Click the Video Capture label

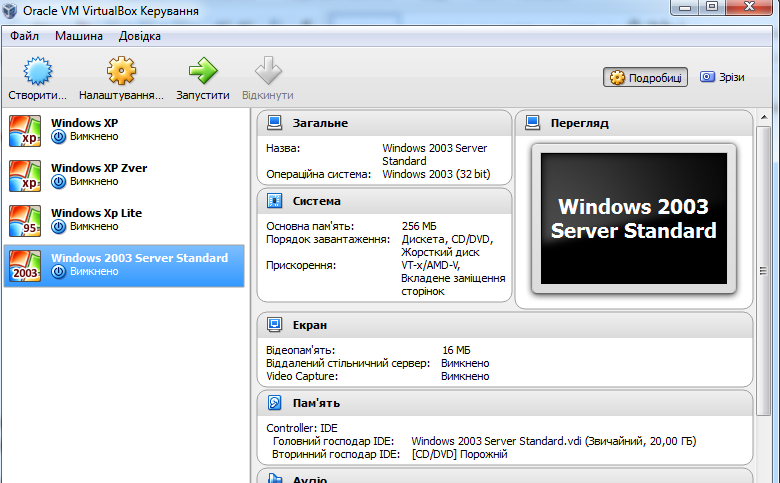point(302,376)
